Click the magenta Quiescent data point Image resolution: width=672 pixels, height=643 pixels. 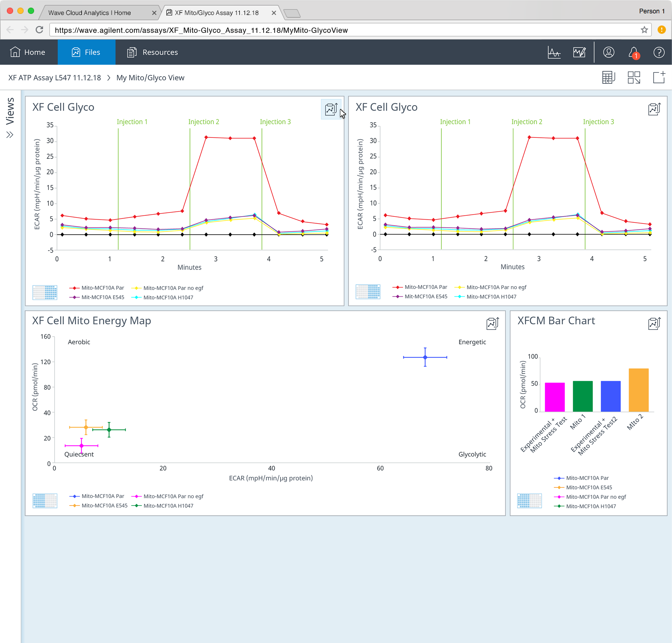coord(82,446)
